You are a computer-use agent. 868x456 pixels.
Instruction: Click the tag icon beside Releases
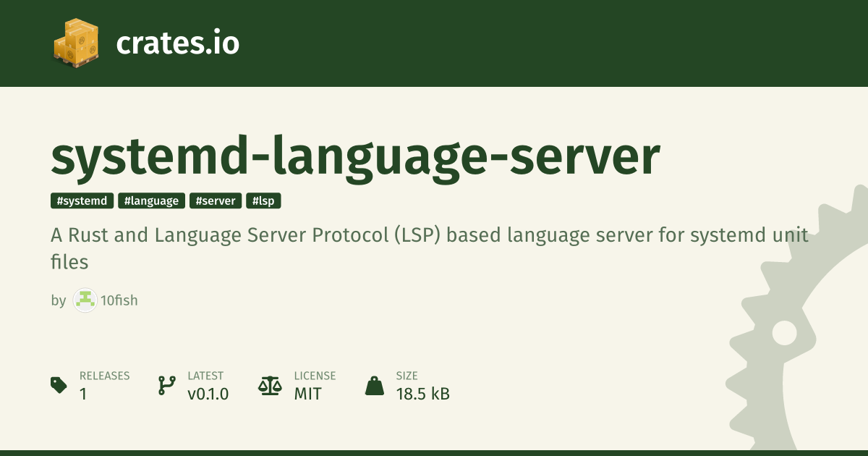[x=59, y=385]
